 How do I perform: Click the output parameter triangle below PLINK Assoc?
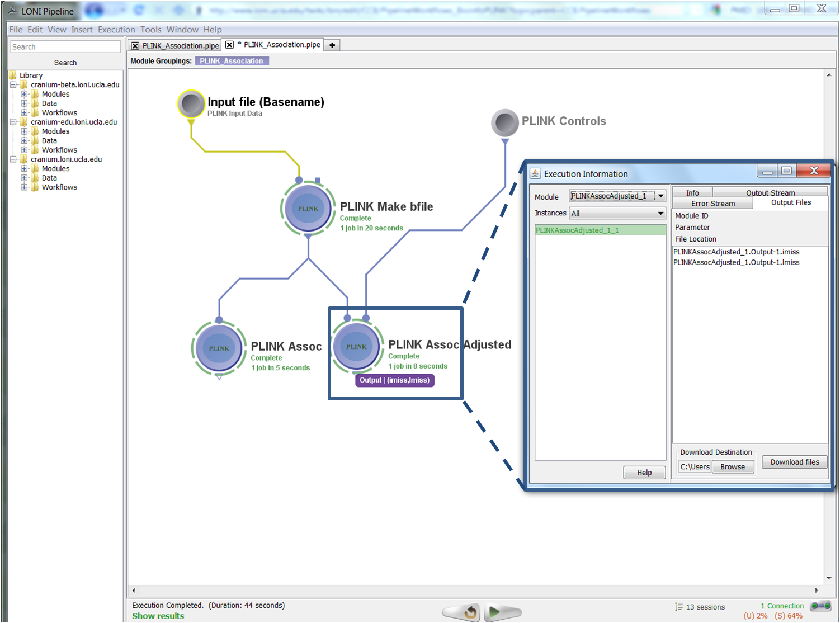(219, 377)
